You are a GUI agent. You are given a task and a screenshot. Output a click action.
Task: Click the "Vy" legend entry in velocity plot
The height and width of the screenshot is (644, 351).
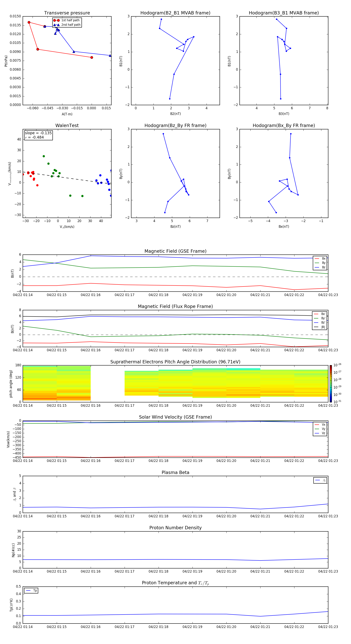(x=320, y=429)
